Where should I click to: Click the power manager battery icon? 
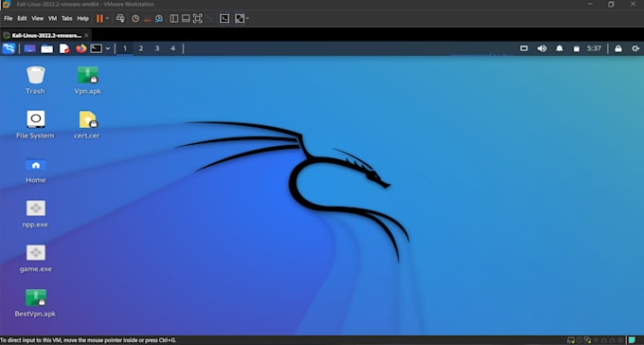point(577,49)
